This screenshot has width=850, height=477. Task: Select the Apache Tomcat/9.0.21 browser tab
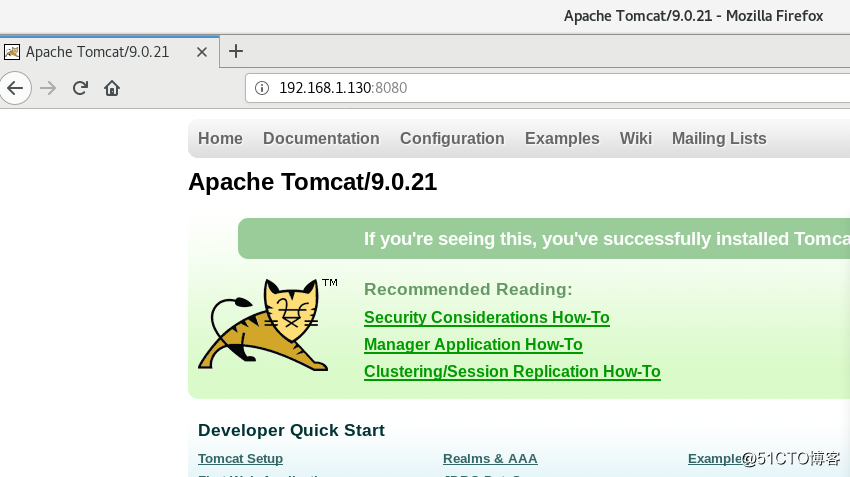[109, 52]
